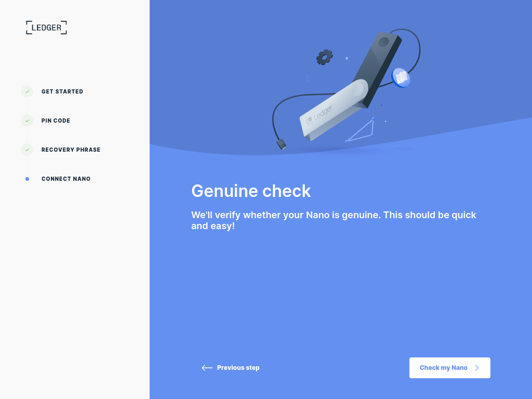Click the left arrow beside Previous step
The width and height of the screenshot is (532, 399).
[x=207, y=368]
